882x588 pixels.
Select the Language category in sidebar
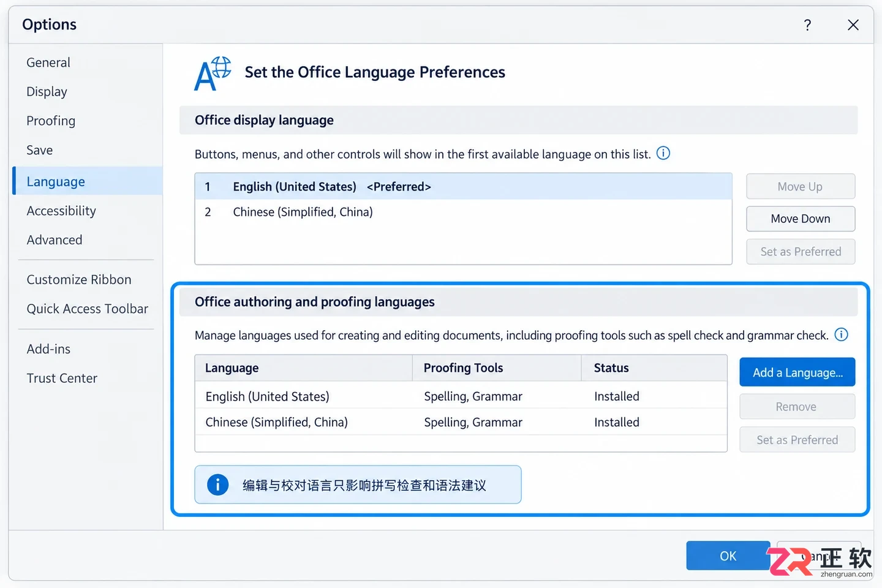pos(88,181)
